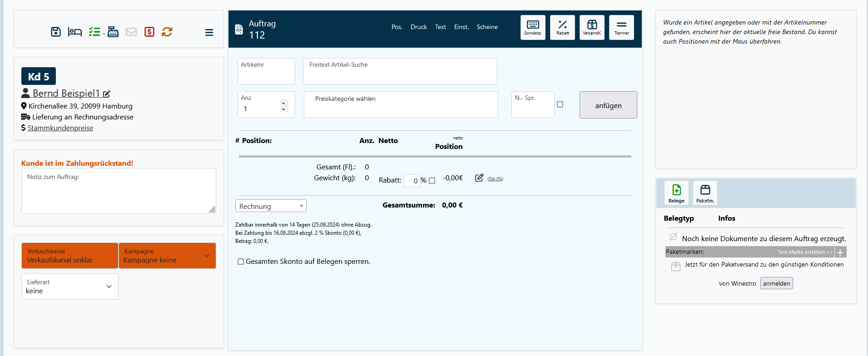Open the Rechnung document type dropdown
Image resolution: width=868 pixels, height=356 pixels.
point(271,206)
